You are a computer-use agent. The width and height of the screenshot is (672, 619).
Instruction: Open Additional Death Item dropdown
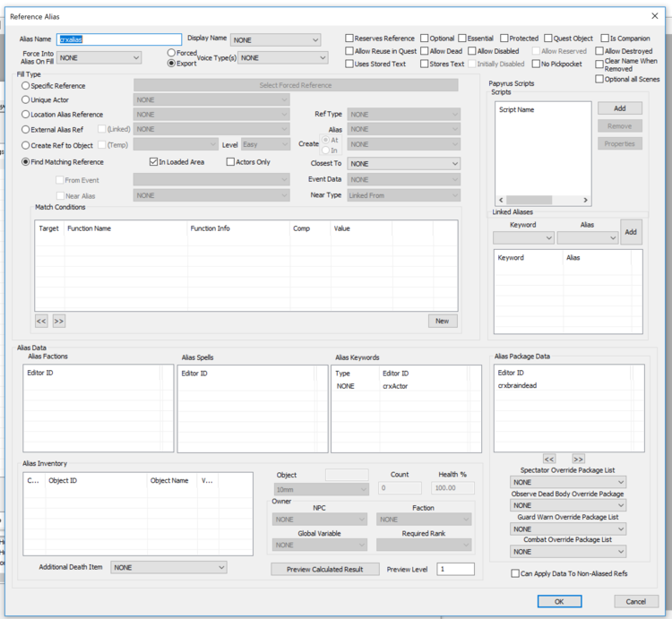coord(168,568)
